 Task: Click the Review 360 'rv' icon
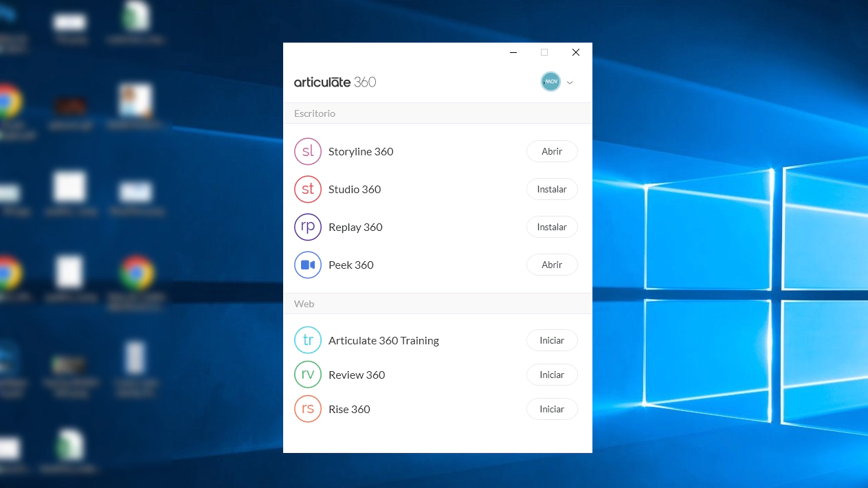(x=308, y=375)
